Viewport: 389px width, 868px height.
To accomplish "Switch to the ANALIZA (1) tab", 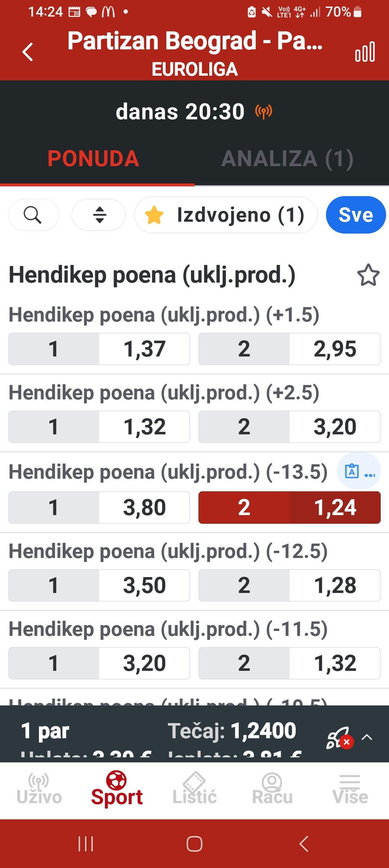I will 287,159.
